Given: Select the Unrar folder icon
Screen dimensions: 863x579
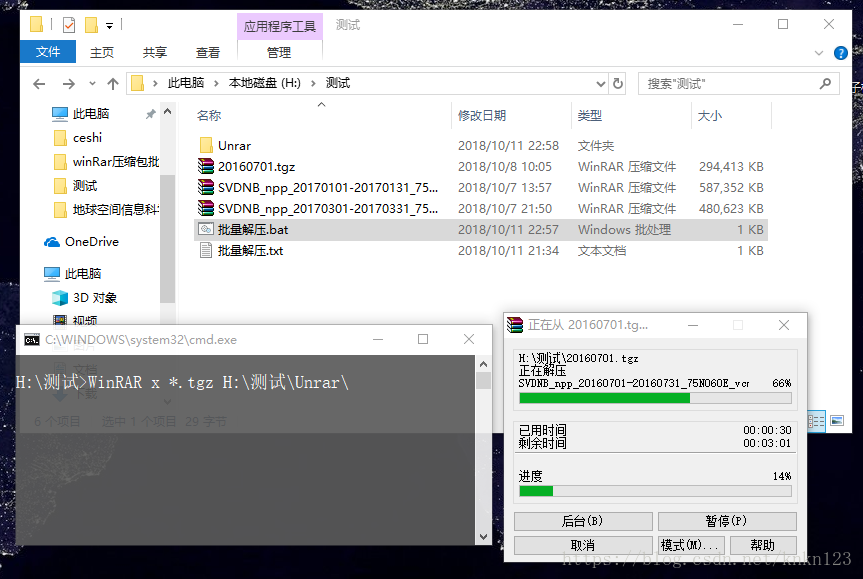Looking at the screenshot, I should pos(206,145).
